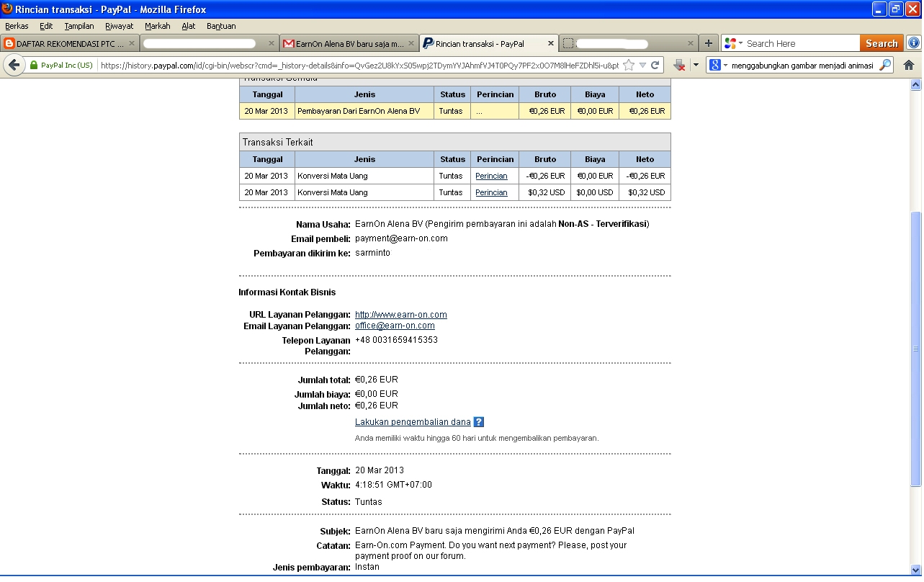Expand the dropdown next to downloads icon
Viewport: 924px width, 582px height.
pos(695,65)
